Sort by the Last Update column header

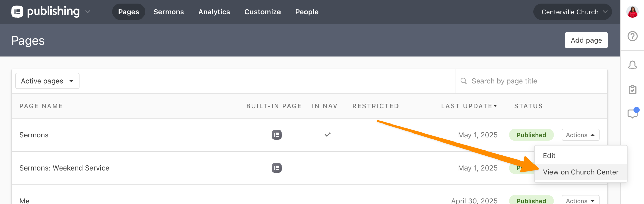click(x=469, y=106)
